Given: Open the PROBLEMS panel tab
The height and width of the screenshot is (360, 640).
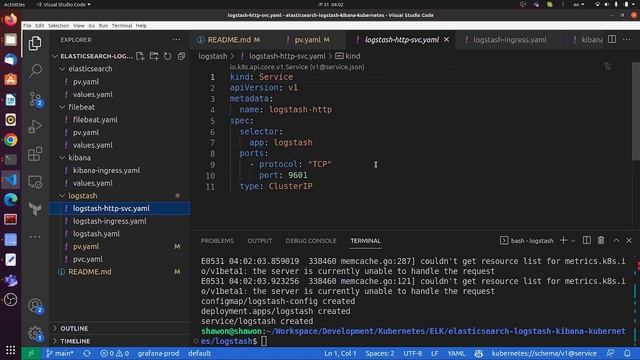Looking at the screenshot, I should tap(217, 241).
